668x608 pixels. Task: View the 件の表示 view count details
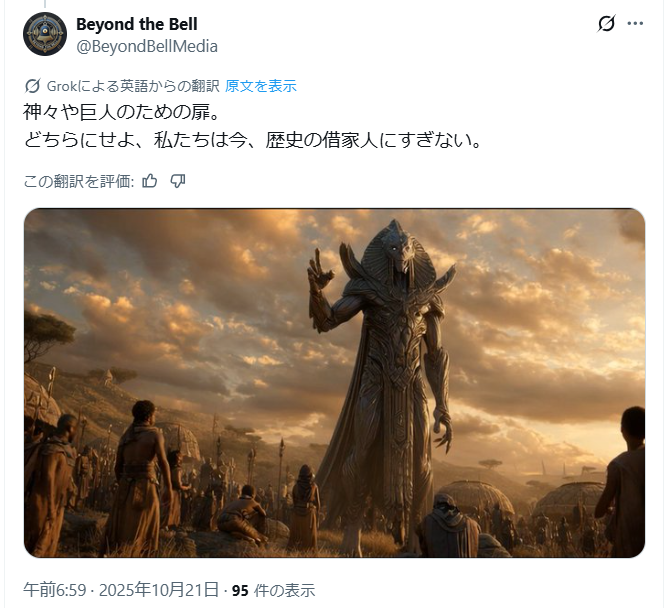tap(285, 591)
